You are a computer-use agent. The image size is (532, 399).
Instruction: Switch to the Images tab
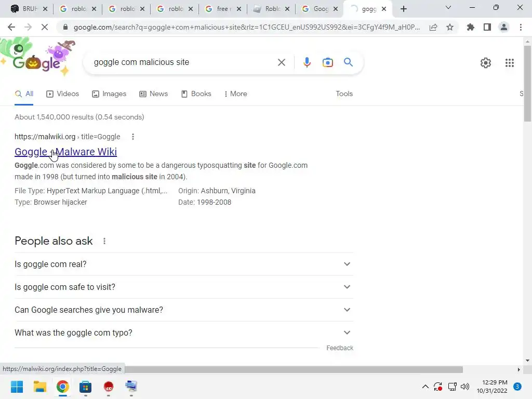coord(109,94)
